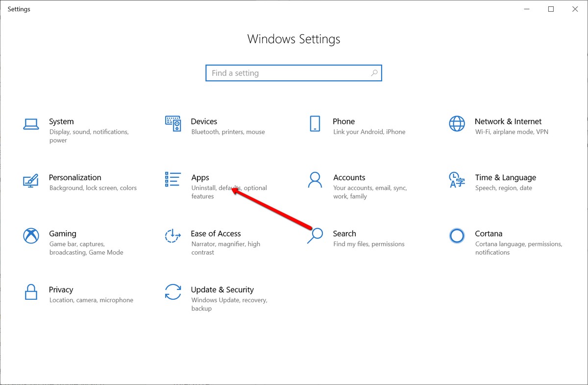Click the Phone icon
This screenshot has height=385, width=588.
(315, 123)
